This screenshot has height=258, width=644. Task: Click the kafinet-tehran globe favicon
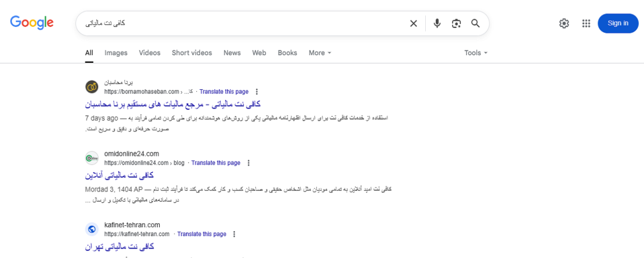pos(92,229)
